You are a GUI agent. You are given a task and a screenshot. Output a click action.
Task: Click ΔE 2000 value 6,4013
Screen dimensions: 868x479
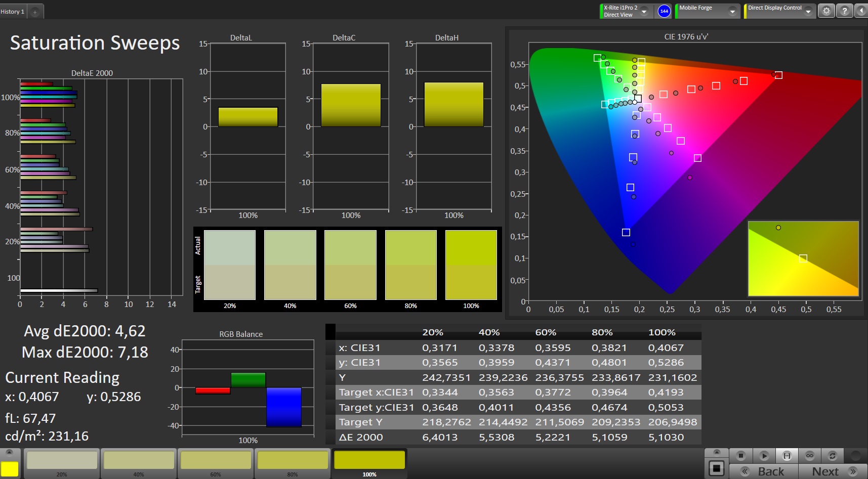(440, 437)
